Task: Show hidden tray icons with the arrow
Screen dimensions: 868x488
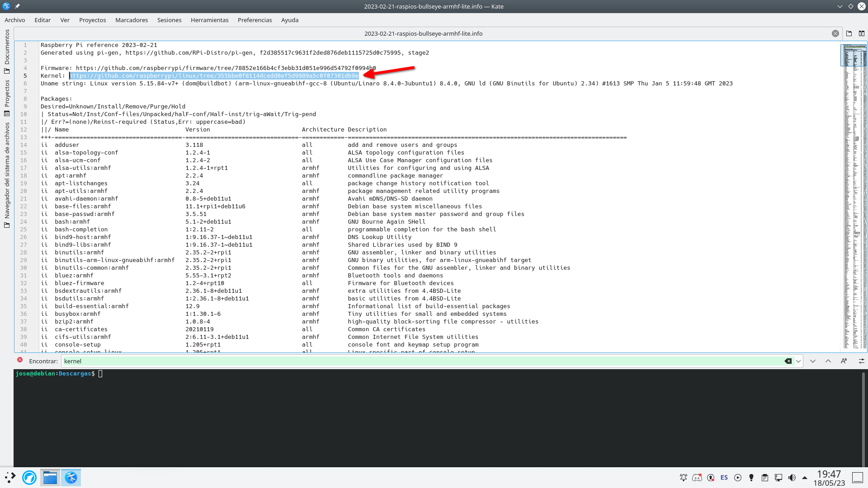Action: pyautogui.click(x=805, y=477)
